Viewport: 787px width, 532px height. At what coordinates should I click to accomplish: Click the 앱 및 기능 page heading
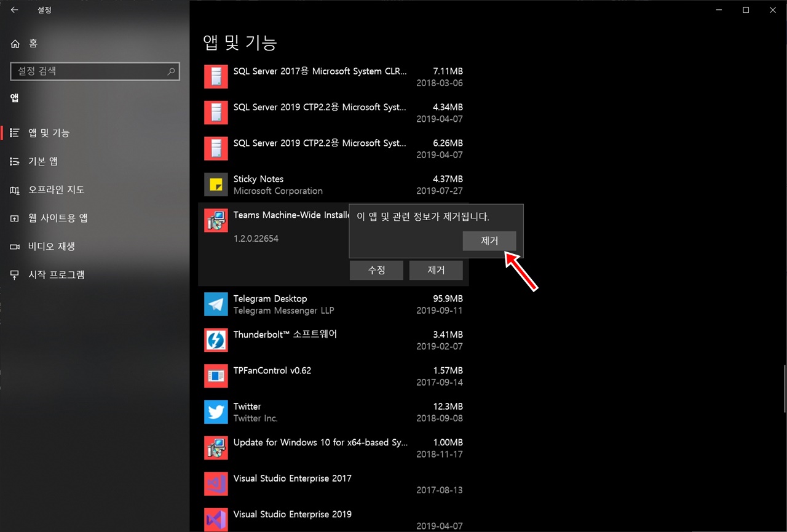coord(240,42)
